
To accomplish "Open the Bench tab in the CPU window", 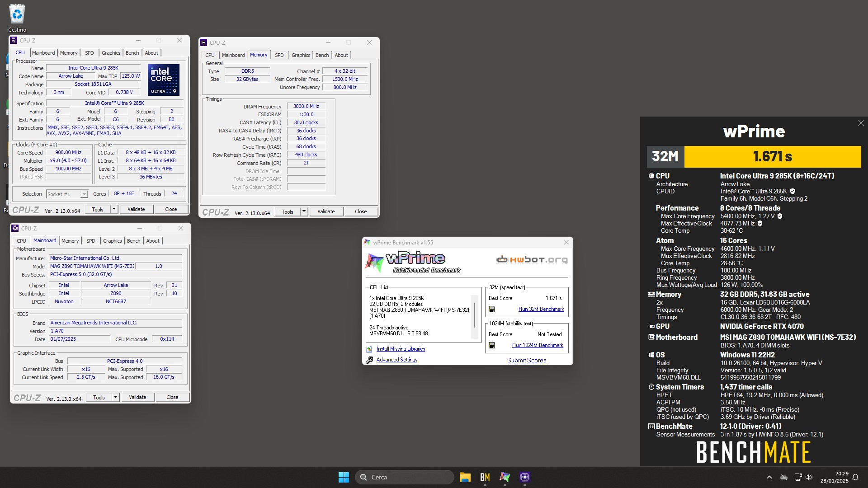I will pos(132,53).
